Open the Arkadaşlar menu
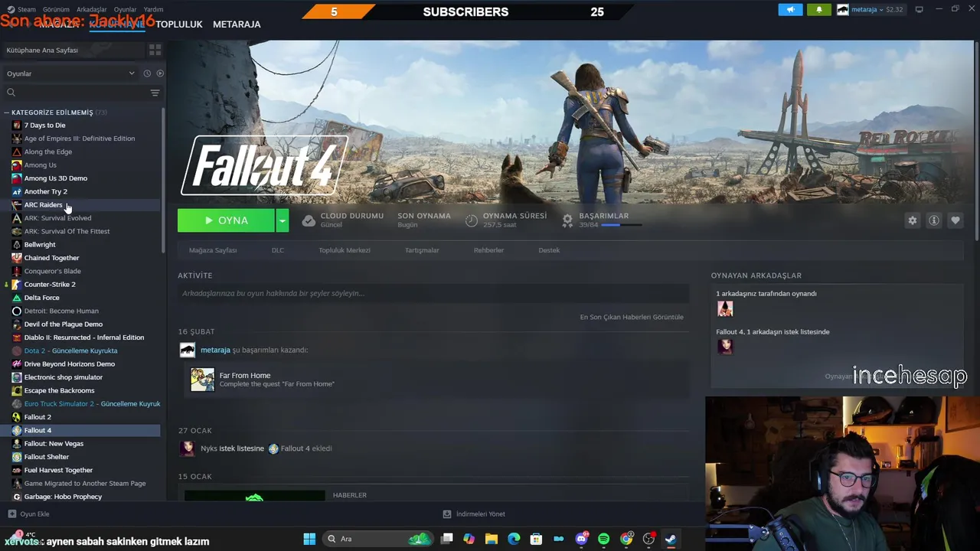980x551 pixels. point(92,9)
